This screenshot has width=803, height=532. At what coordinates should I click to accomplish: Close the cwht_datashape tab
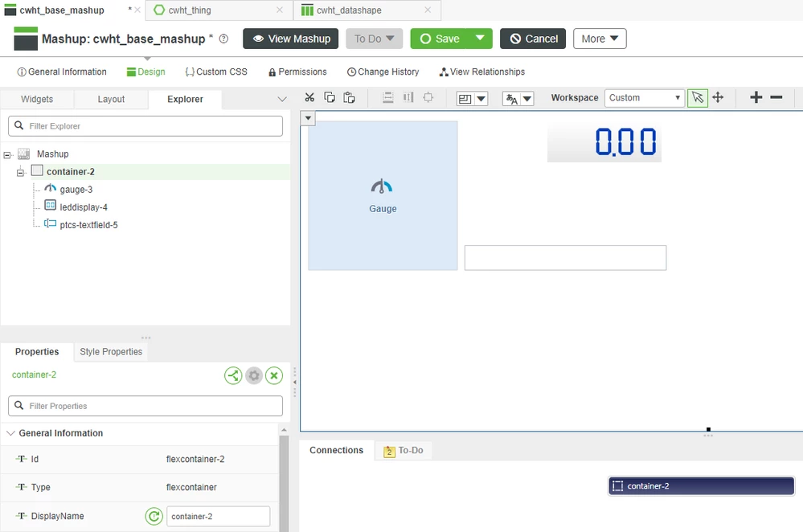[428, 10]
